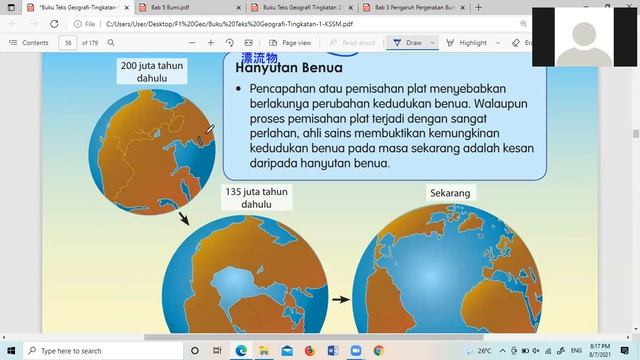Click the 200 million years ago globe
This screenshot has width=640, height=360.
point(151,152)
